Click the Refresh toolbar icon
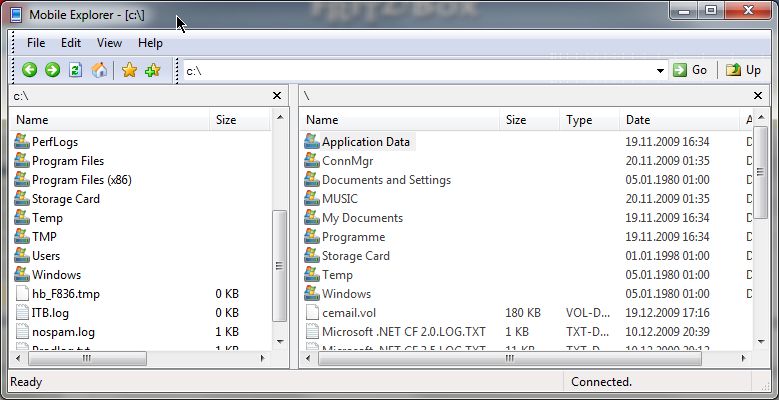Screen dimensions: 779x400 point(76,70)
